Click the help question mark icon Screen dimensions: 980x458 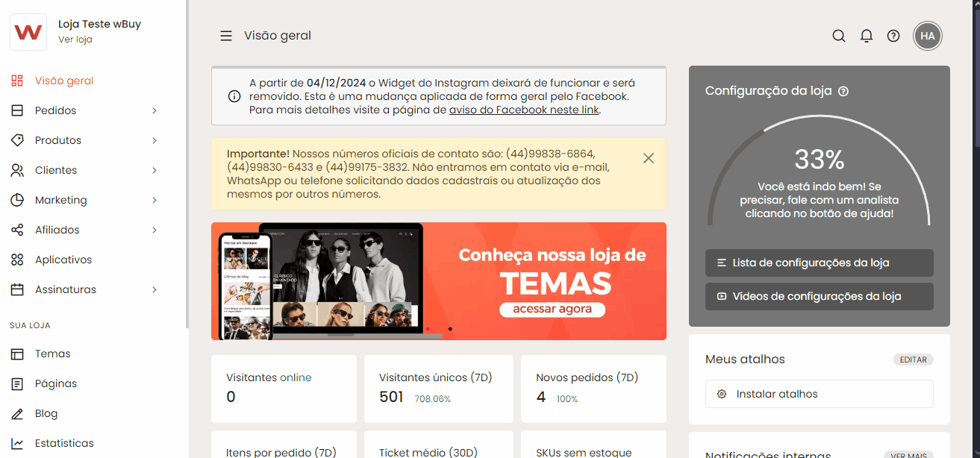coord(893,36)
